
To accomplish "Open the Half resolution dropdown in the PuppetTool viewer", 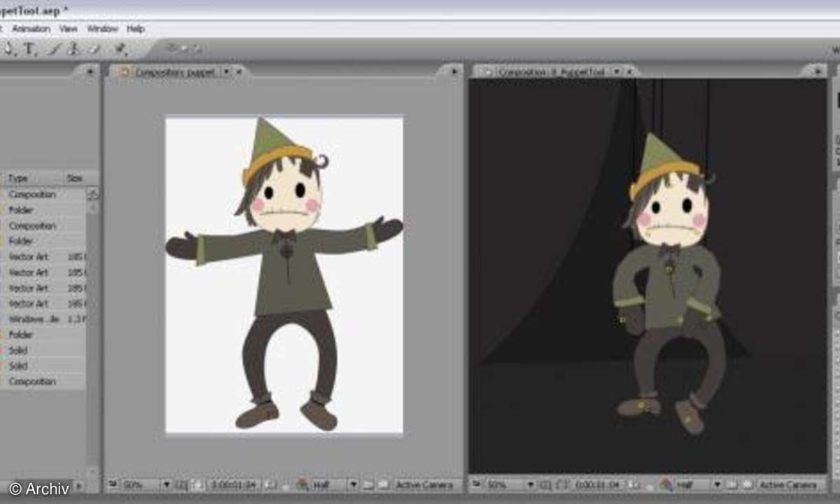I will [x=699, y=484].
